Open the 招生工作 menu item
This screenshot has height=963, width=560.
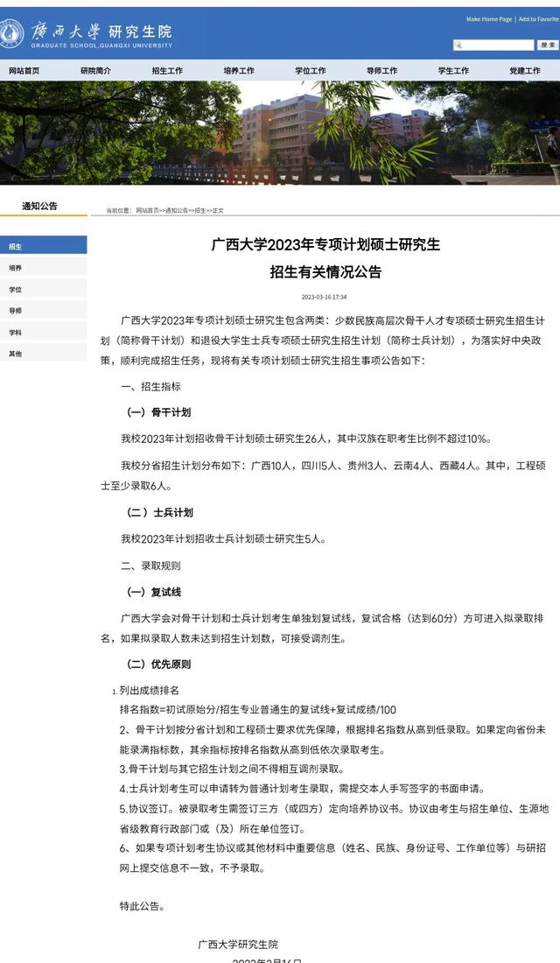click(168, 71)
